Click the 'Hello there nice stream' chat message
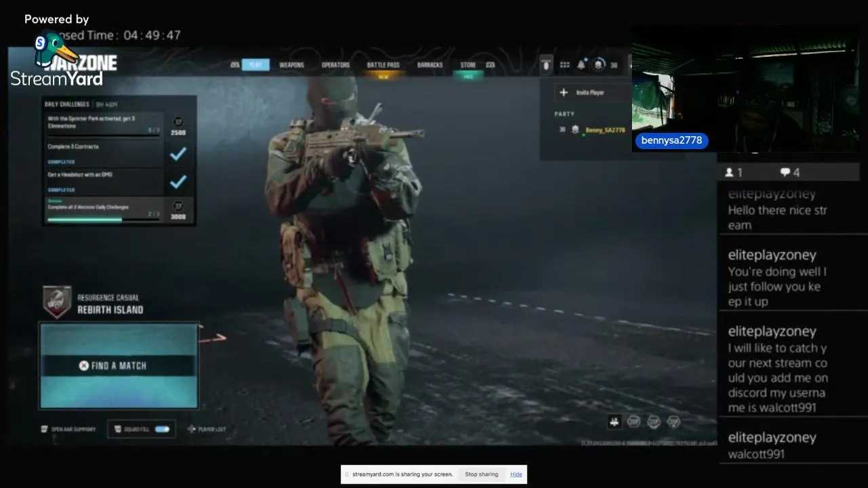 [777, 218]
